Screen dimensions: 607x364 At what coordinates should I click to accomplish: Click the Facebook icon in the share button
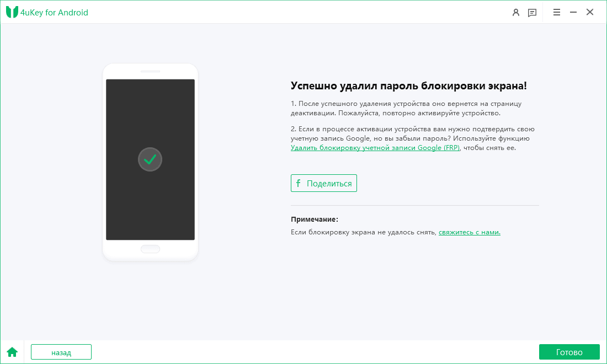(299, 183)
